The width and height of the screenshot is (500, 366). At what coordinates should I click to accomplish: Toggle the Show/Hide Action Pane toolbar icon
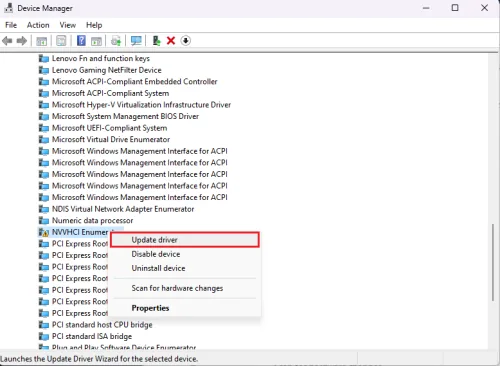coord(96,41)
